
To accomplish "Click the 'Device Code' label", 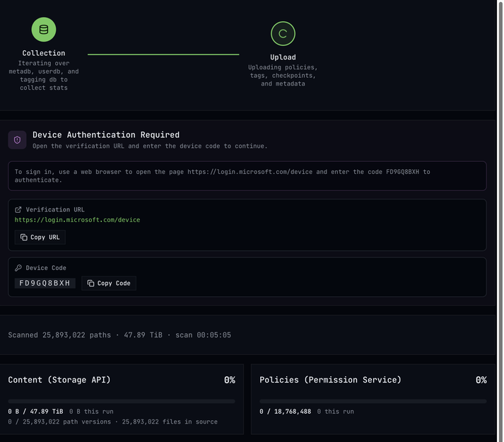I will pos(46,268).
